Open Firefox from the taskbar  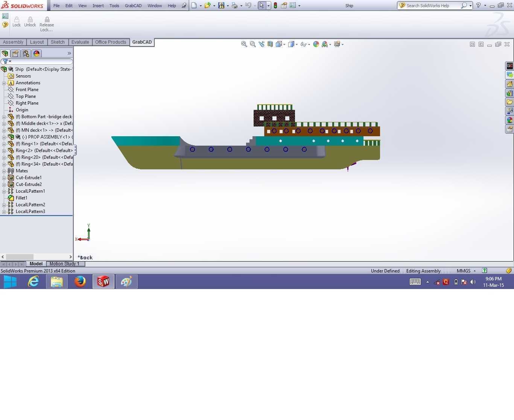(80, 282)
